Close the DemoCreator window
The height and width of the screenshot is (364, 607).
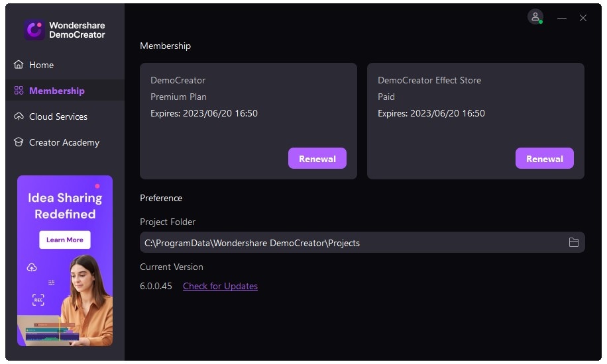click(583, 19)
